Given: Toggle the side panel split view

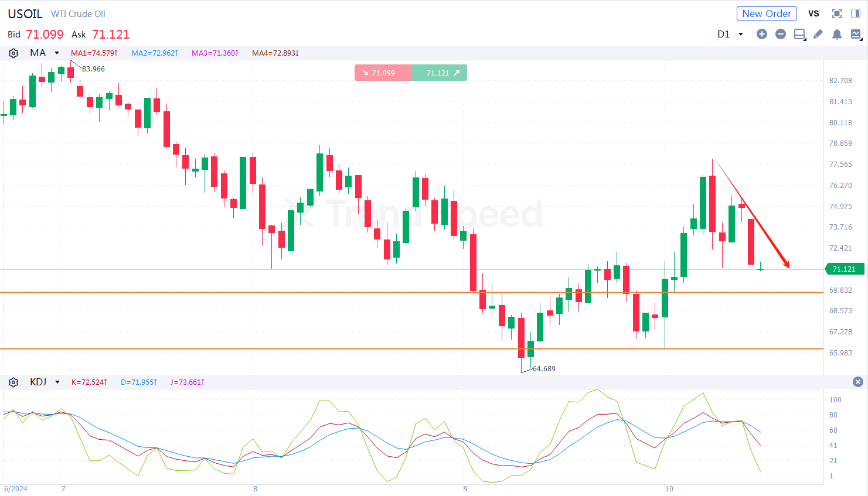Looking at the screenshot, I should [856, 13].
